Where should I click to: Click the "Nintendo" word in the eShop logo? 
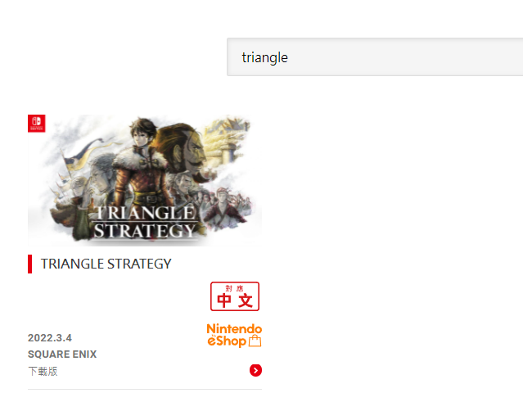point(234,328)
